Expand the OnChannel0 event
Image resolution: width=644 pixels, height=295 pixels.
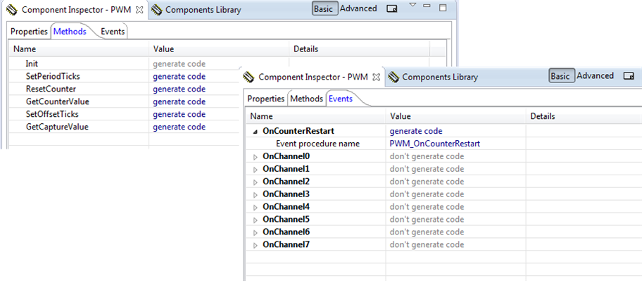coord(255,157)
